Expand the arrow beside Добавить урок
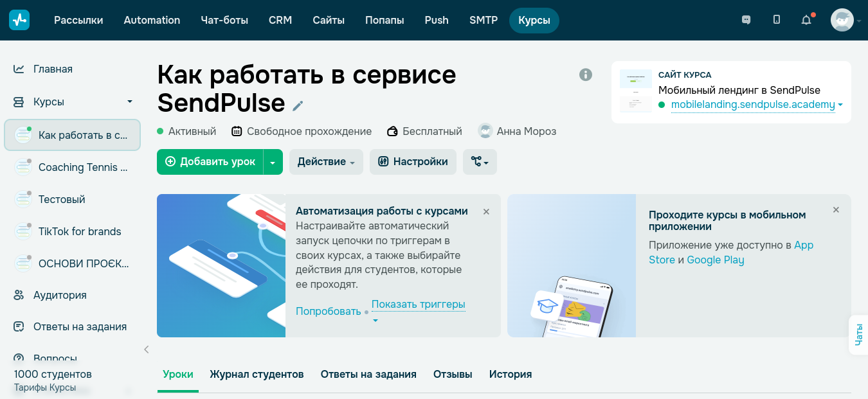The width and height of the screenshot is (868, 399). pyautogui.click(x=273, y=162)
